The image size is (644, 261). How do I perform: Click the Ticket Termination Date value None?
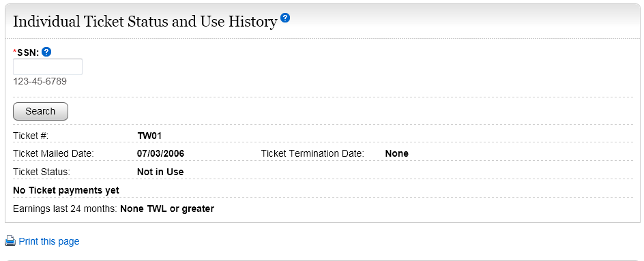point(397,154)
